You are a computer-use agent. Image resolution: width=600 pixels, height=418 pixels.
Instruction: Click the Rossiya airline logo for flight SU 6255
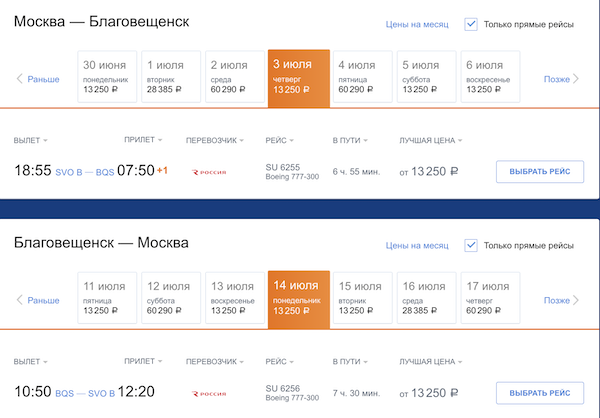coord(209,172)
